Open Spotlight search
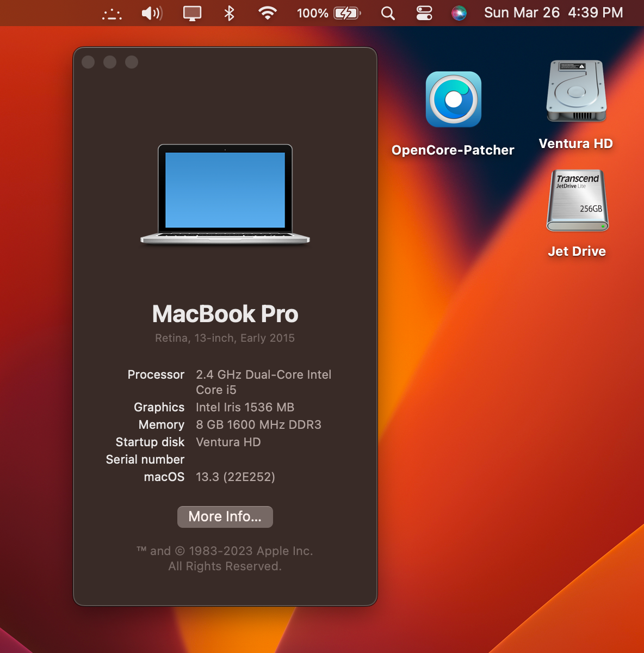The width and height of the screenshot is (644, 653). [388, 13]
